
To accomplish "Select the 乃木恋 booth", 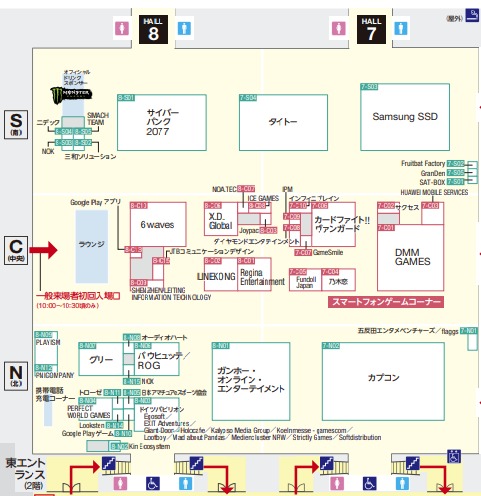I will [x=339, y=280].
